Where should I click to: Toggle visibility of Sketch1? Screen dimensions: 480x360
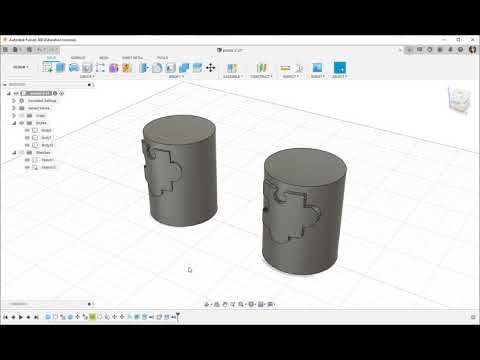click(27, 160)
